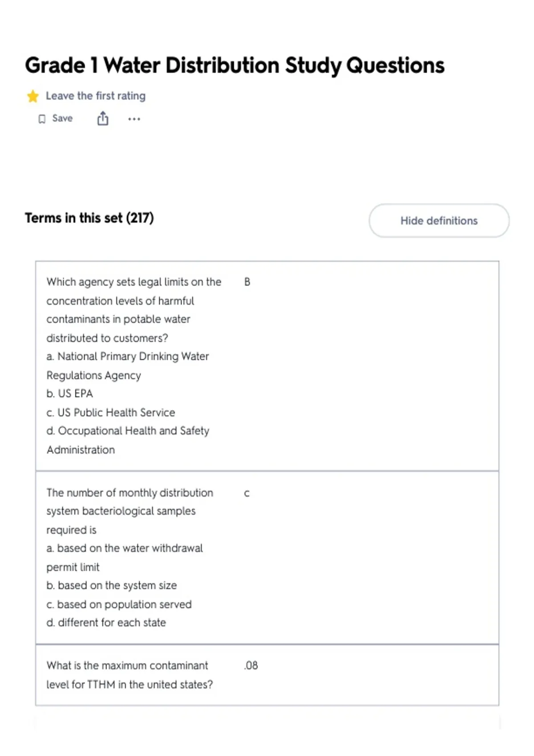This screenshot has width=534, height=756.
Task: Click Leave the first rating link
Action: pyautogui.click(x=96, y=96)
